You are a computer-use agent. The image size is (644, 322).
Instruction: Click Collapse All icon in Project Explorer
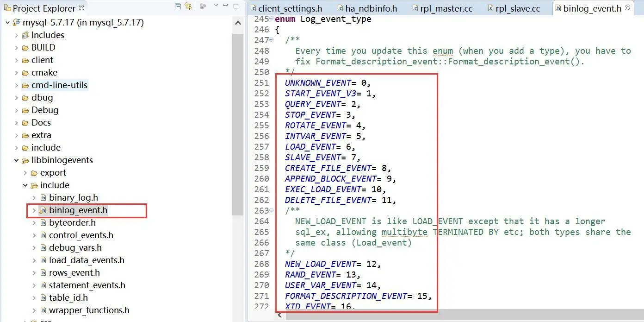(178, 6)
